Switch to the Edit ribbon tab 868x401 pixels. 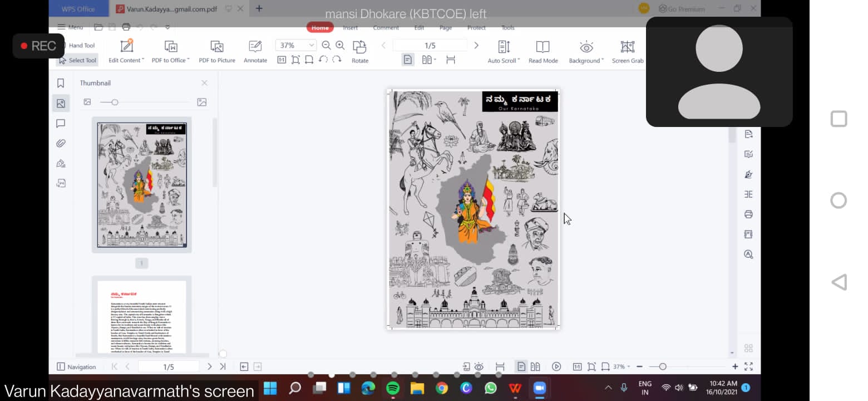coord(419,27)
